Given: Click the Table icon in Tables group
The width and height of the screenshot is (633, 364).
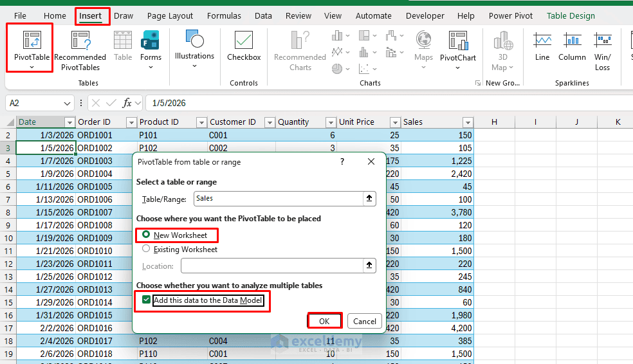Looking at the screenshot, I should pos(123,46).
